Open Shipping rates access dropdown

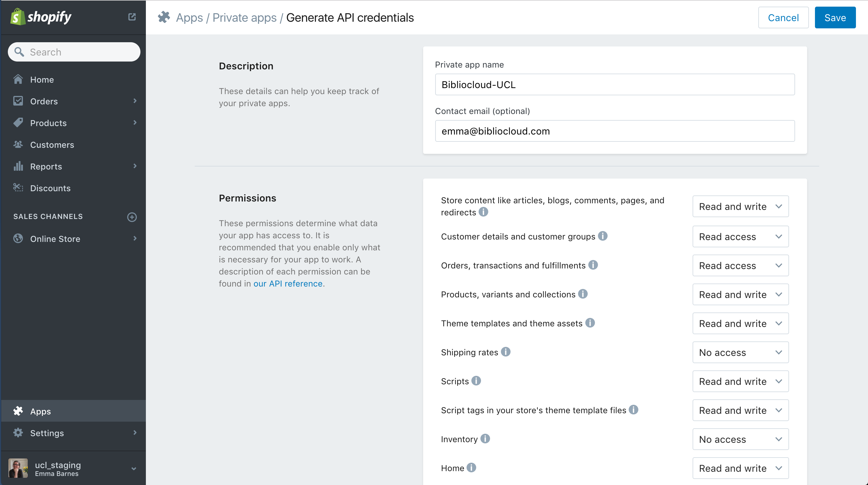740,353
